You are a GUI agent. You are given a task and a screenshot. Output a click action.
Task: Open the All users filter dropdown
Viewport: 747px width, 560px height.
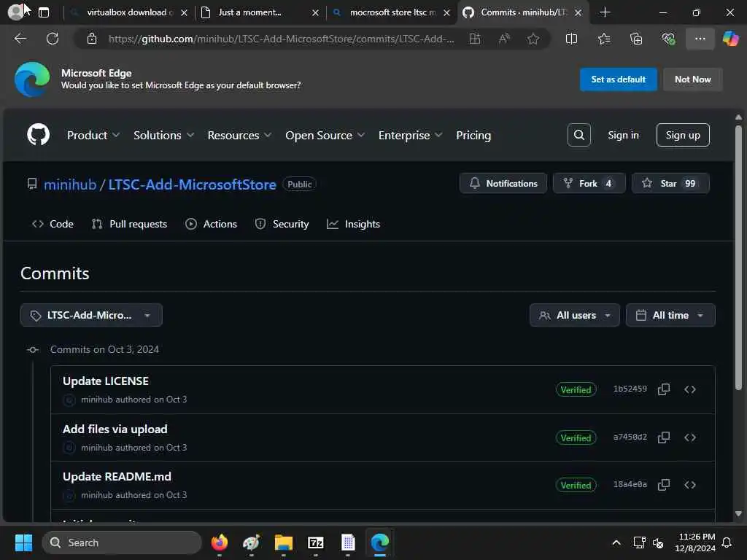(575, 315)
